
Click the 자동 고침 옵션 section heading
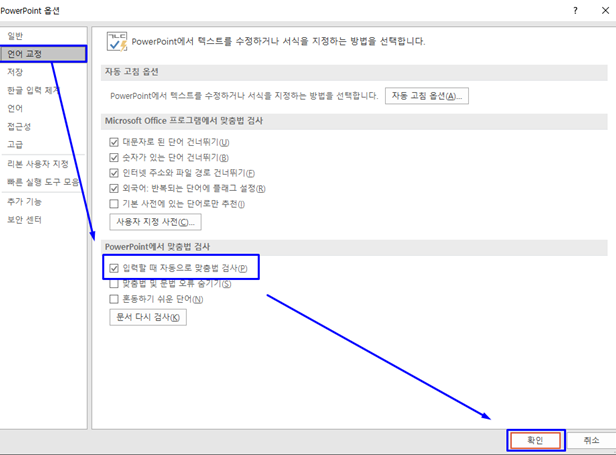tap(132, 72)
